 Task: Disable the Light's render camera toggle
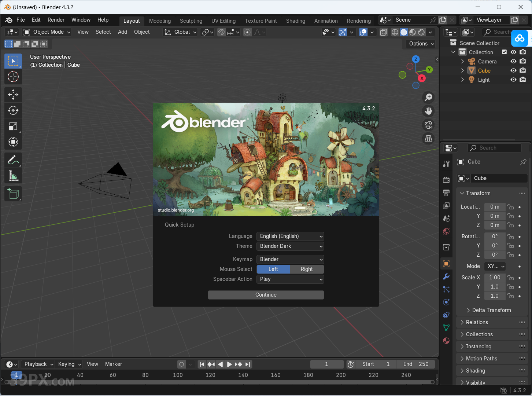click(x=523, y=80)
